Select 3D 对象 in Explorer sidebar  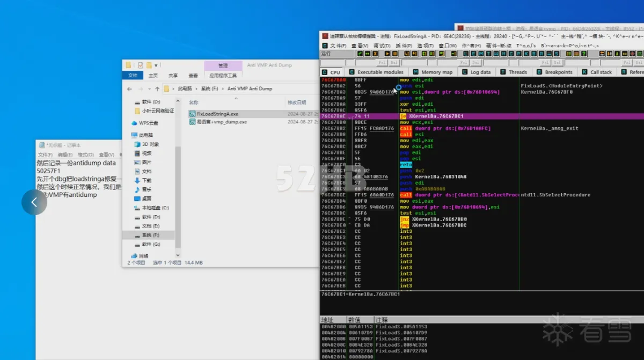[147, 144]
